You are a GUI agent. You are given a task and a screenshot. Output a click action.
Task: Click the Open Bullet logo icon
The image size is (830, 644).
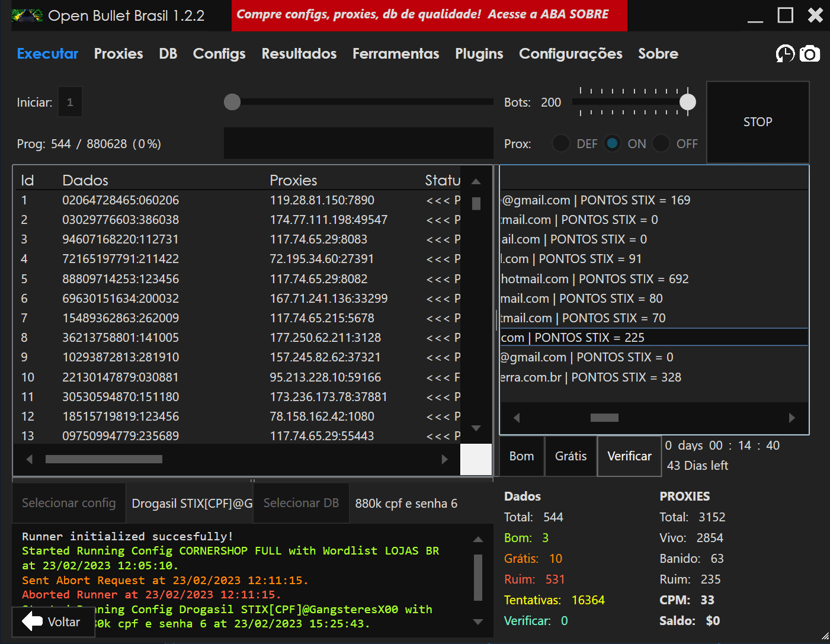coord(27,16)
